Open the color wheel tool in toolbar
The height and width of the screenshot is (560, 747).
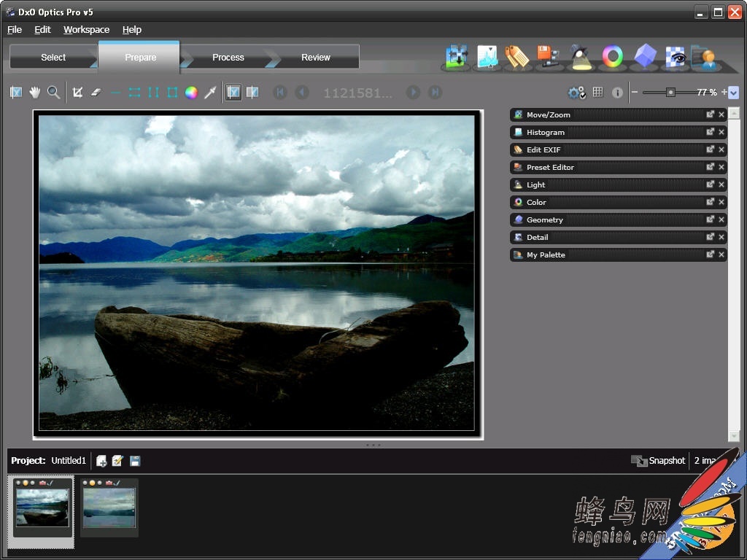191,93
